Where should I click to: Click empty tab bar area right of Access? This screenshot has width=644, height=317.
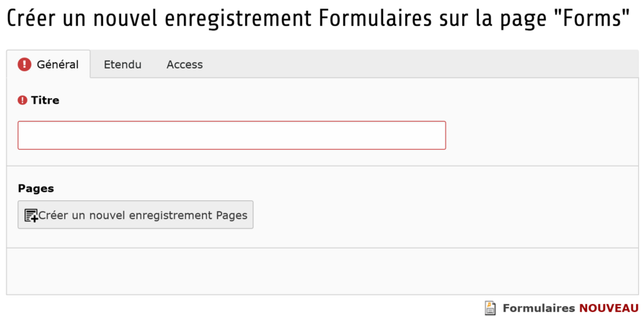tap(418, 64)
